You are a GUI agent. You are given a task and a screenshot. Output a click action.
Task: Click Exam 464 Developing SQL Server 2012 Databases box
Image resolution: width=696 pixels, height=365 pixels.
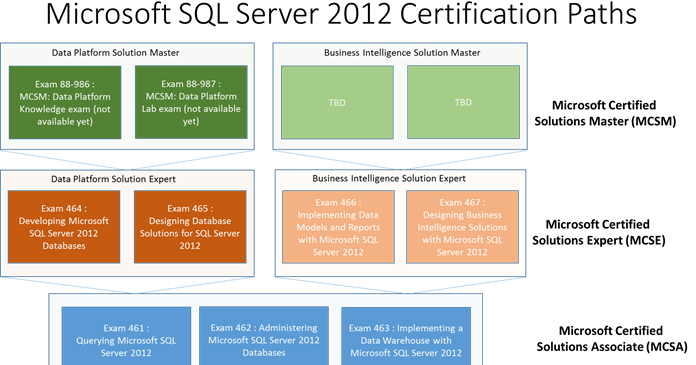coord(64,227)
